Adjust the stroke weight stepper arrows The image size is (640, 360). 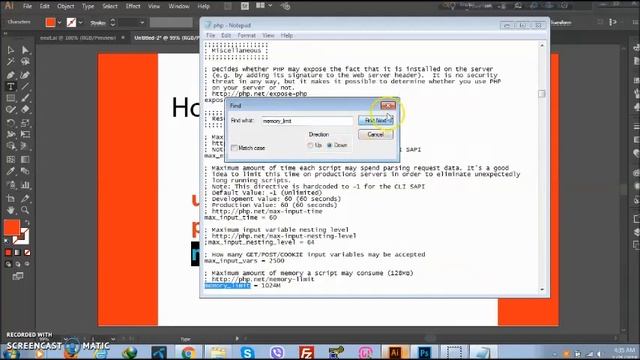pyautogui.click(x=113, y=23)
